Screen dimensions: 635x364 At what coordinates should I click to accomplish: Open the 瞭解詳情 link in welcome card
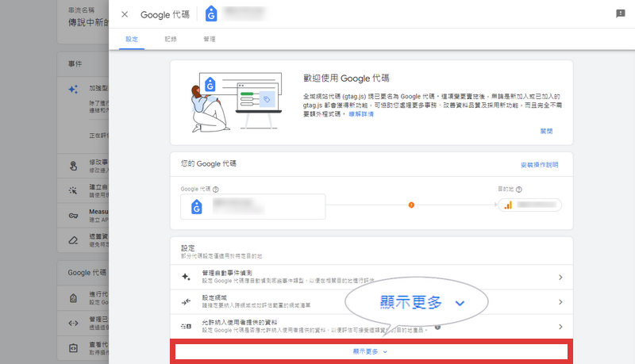pyautogui.click(x=361, y=114)
